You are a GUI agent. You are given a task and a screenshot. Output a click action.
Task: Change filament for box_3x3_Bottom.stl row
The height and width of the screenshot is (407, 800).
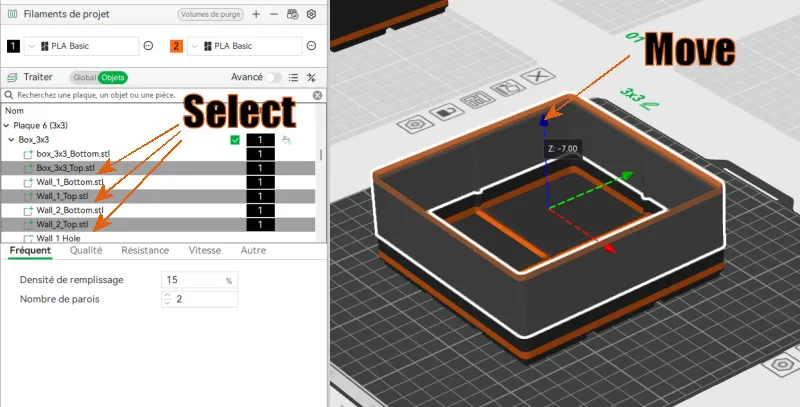tap(260, 154)
